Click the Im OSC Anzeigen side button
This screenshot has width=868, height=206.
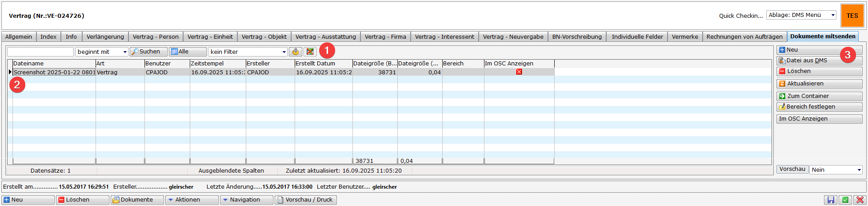tap(819, 119)
